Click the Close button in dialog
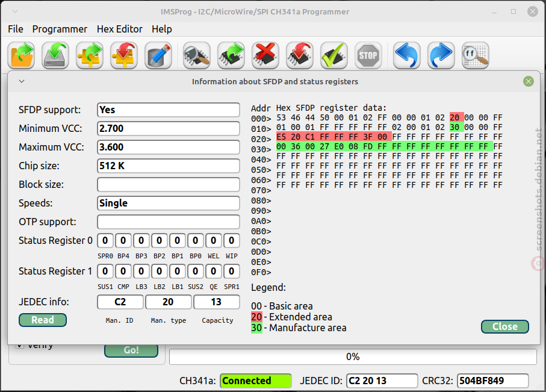This screenshot has height=392, width=546. (505, 326)
